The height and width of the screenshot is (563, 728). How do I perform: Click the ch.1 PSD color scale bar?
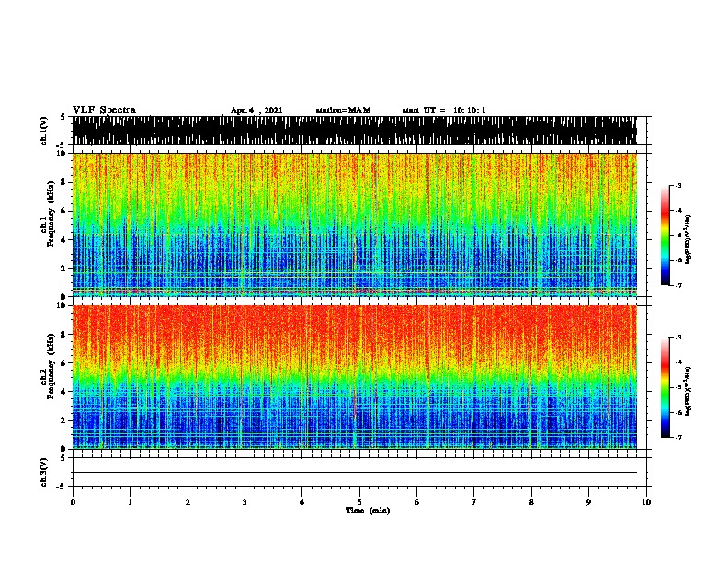[x=665, y=236]
